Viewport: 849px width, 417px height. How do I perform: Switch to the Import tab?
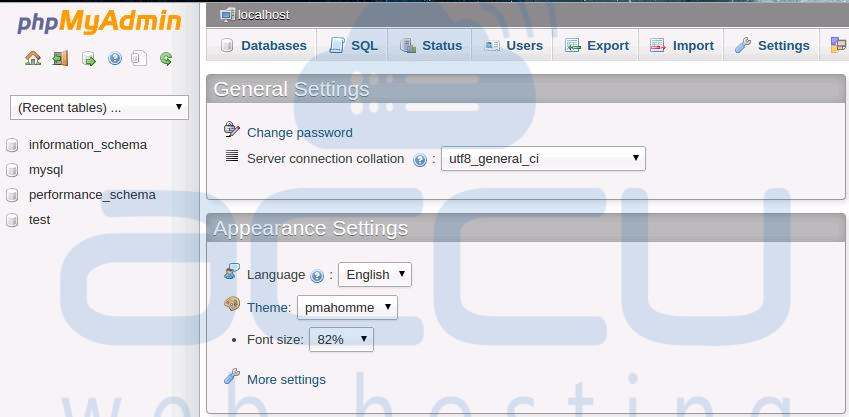coord(681,45)
